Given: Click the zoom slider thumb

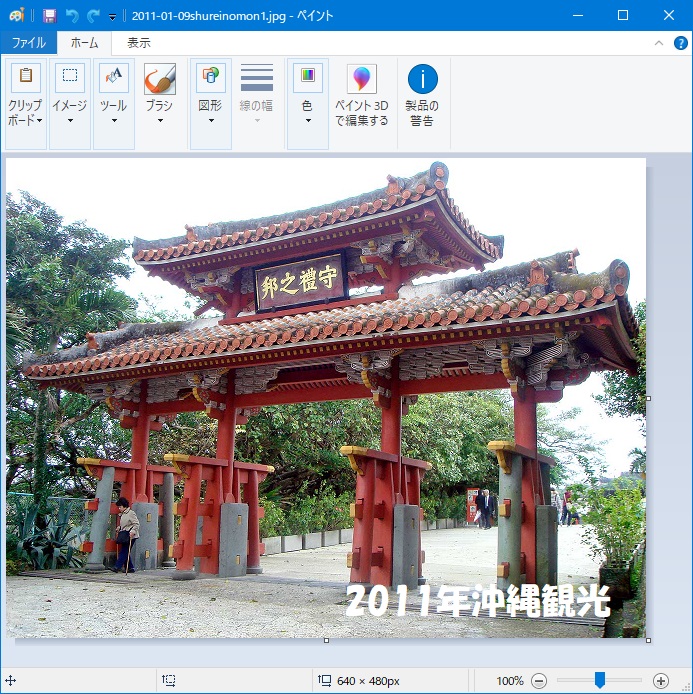Looking at the screenshot, I should [600, 680].
